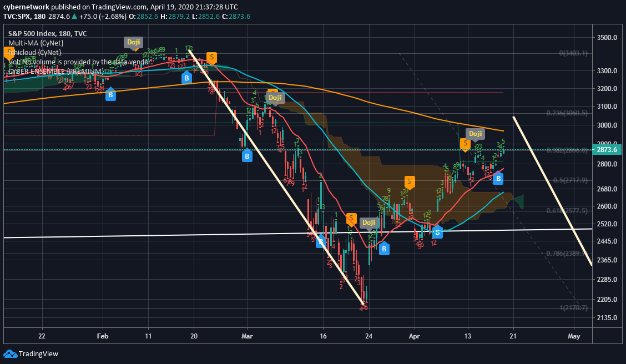Select the CYBER ENSEMBLE {PREMIUM} indicator legend

pyautogui.click(x=56, y=72)
